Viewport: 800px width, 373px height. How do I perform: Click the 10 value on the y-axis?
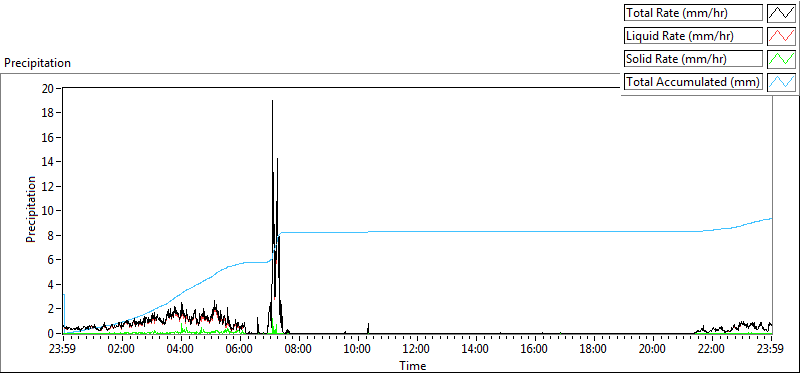[x=48, y=211]
